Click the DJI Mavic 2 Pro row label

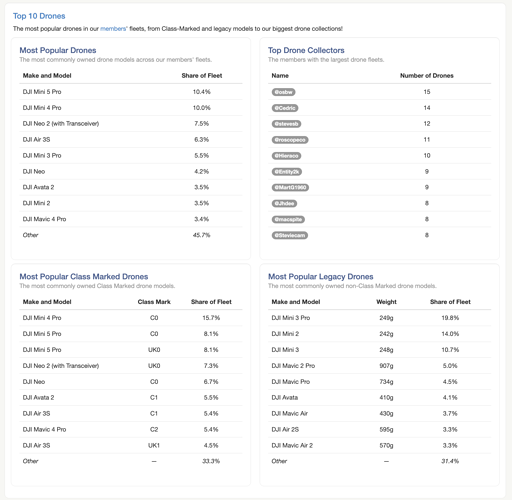pyautogui.click(x=293, y=366)
